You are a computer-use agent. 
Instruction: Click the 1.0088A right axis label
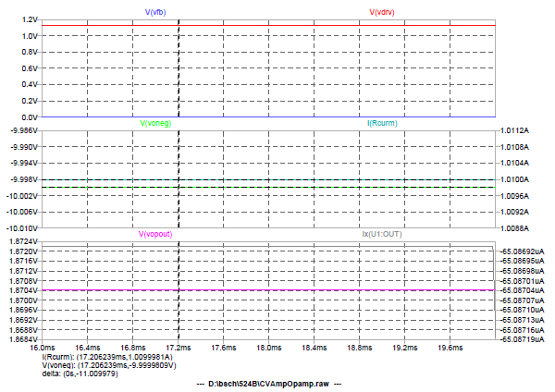514,228
